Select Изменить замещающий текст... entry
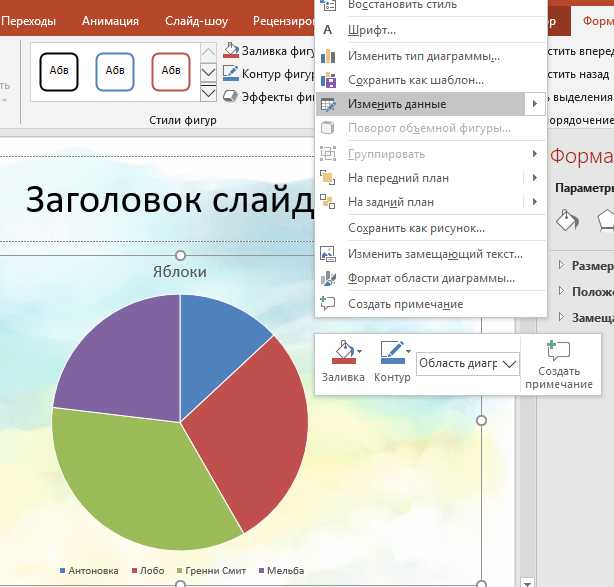614x587 pixels. [x=435, y=254]
